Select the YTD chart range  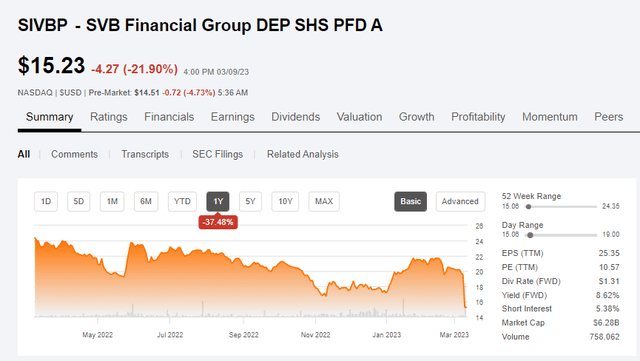182,201
